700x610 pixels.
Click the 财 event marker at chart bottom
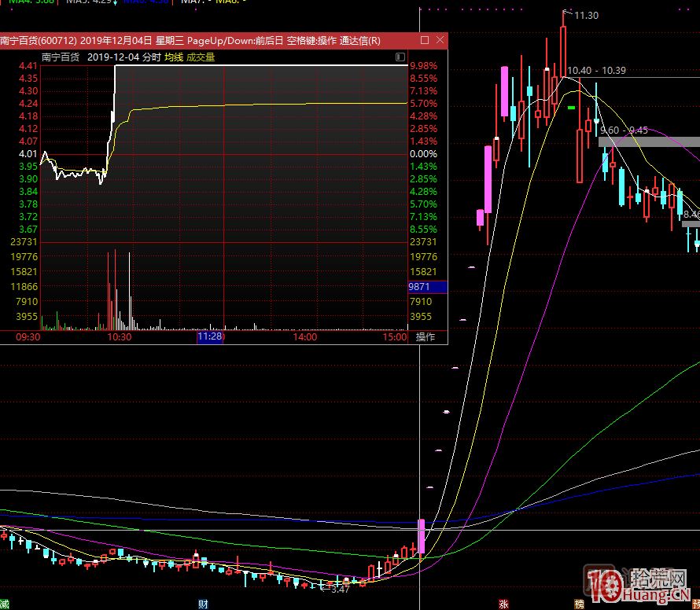pos(203,604)
